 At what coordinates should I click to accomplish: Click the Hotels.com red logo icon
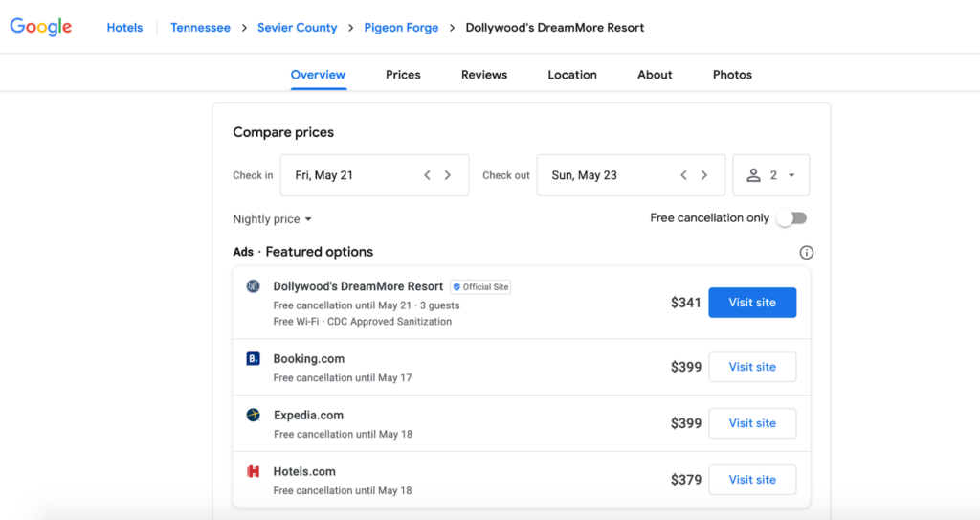click(253, 471)
